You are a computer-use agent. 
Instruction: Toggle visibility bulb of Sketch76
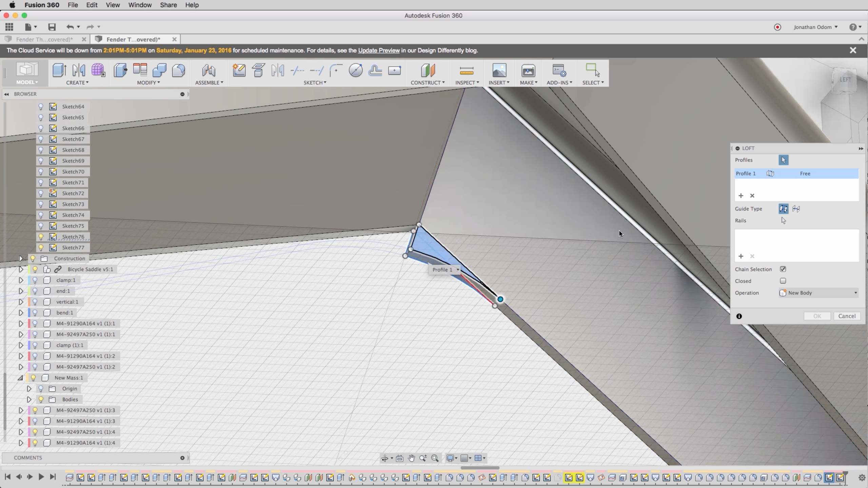pyautogui.click(x=41, y=237)
